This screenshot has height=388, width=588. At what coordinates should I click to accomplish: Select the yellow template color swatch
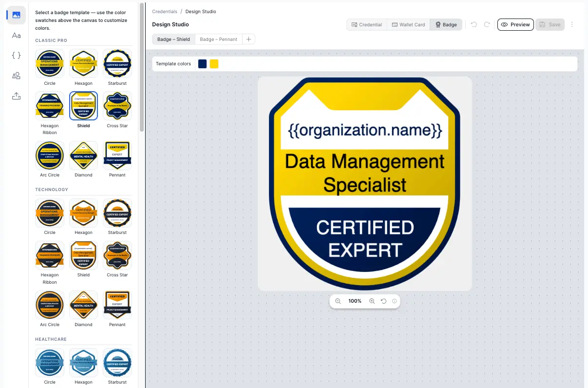(x=213, y=63)
